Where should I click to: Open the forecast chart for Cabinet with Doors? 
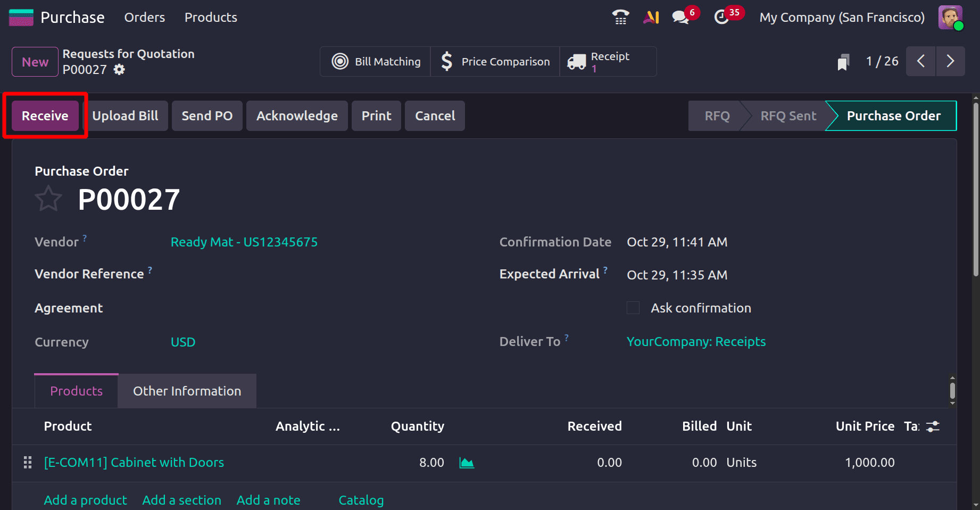point(467,463)
